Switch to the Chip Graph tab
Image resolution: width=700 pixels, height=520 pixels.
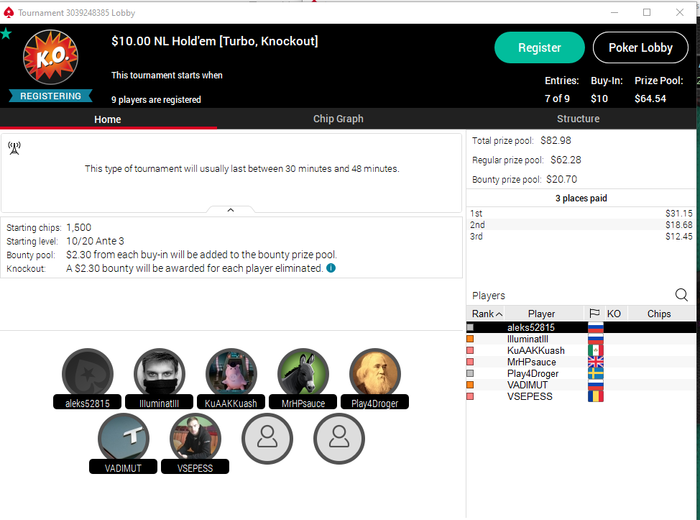[x=338, y=119]
